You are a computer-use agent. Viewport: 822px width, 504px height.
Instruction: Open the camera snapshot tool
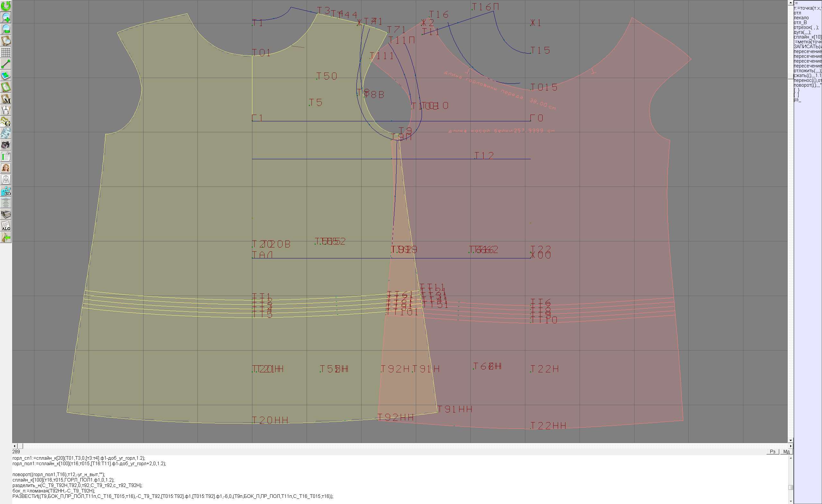[x=6, y=145]
